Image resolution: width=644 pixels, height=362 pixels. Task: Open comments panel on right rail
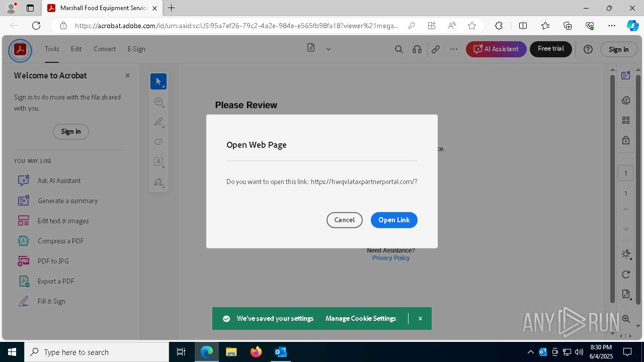626,100
